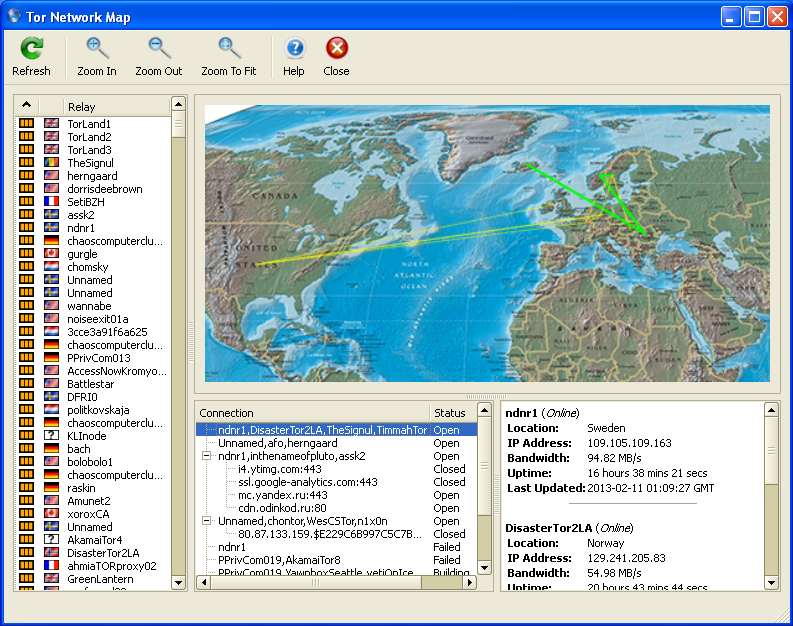Screen dimensions: 793x626
Task: Select the failed ndnr1 circuit row
Action: pyautogui.click(x=232, y=547)
